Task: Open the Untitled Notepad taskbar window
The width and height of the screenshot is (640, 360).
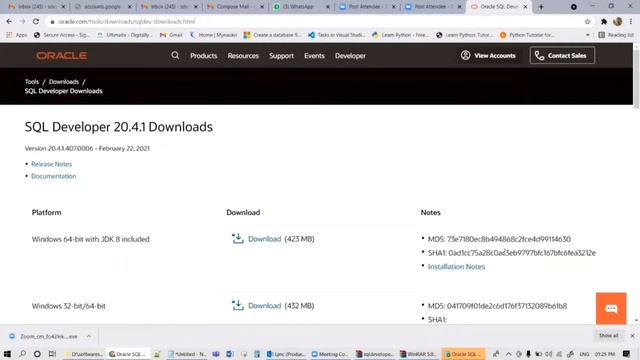Action: coord(187,354)
